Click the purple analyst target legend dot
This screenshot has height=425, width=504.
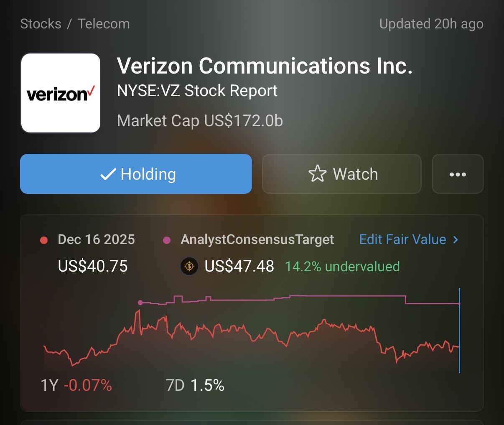tap(167, 240)
